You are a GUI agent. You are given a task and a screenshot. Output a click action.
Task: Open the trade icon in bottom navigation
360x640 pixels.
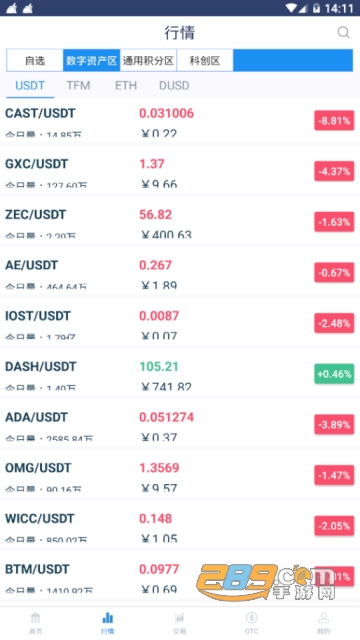point(179,618)
